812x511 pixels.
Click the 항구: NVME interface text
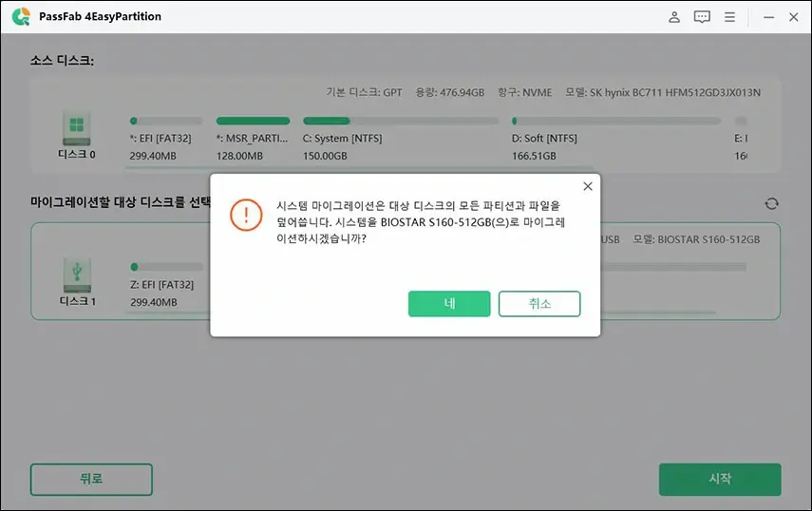click(524, 93)
